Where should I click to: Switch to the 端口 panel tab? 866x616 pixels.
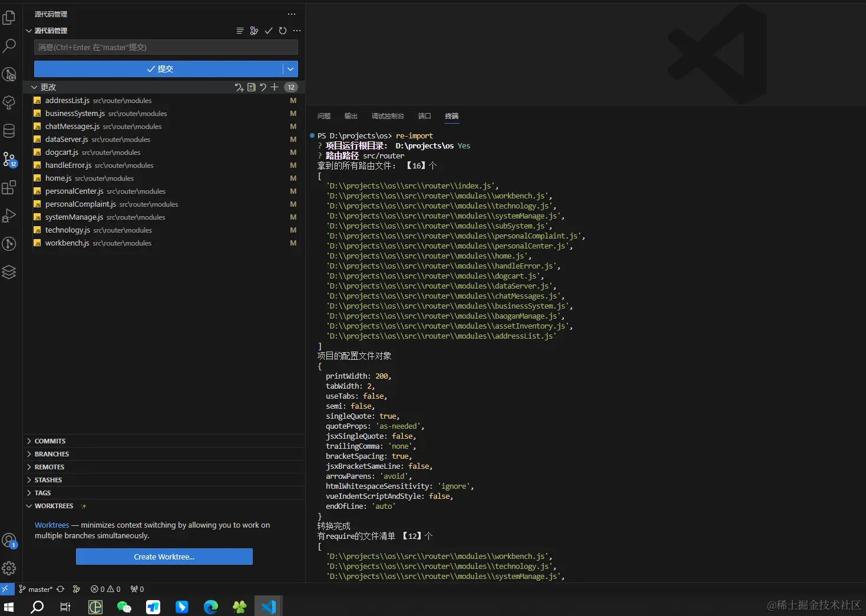pos(425,116)
